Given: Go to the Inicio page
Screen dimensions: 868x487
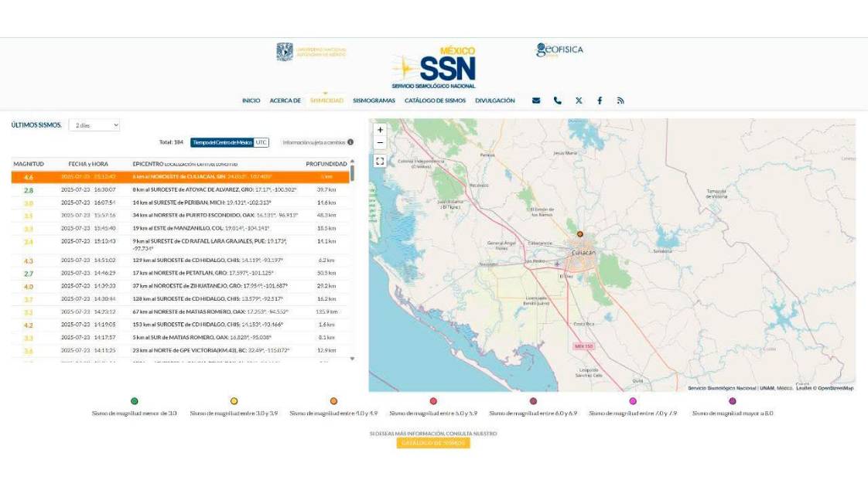Looking at the screenshot, I should pos(251,100).
